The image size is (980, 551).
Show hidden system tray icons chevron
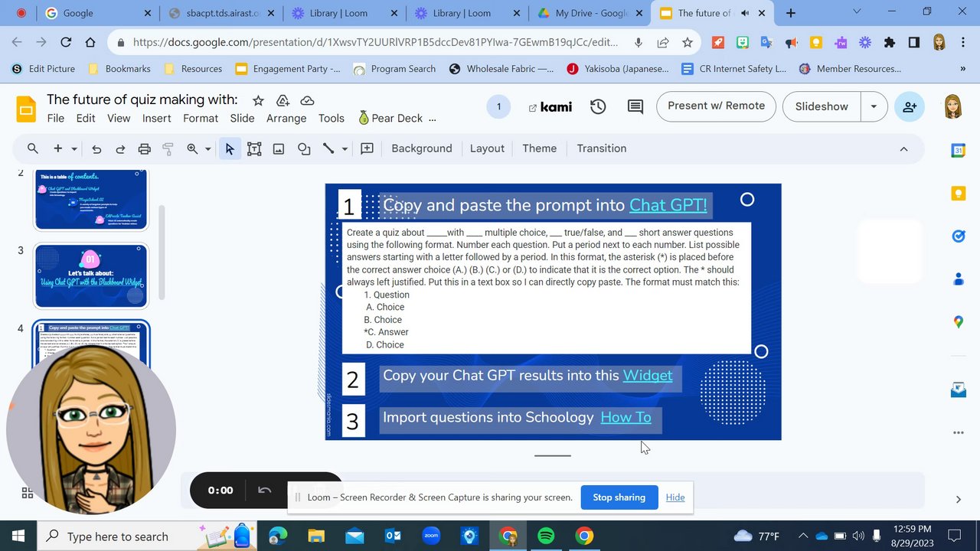(x=802, y=536)
